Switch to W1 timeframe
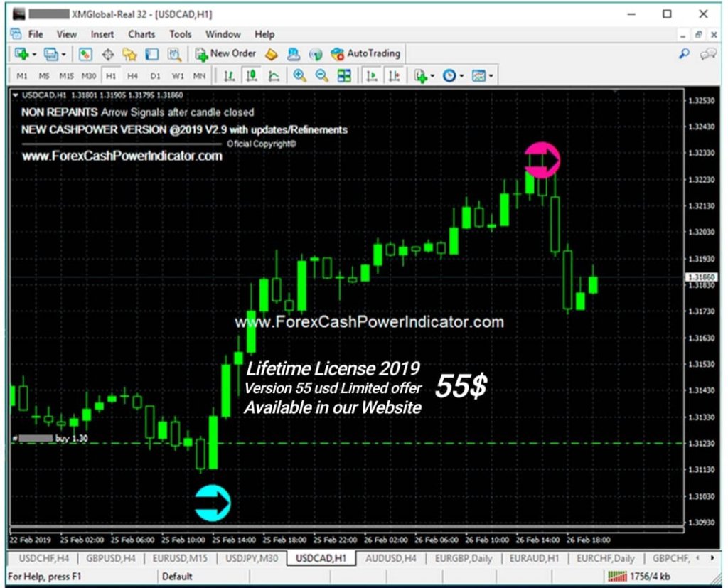The width and height of the screenshot is (728, 588). [178, 75]
